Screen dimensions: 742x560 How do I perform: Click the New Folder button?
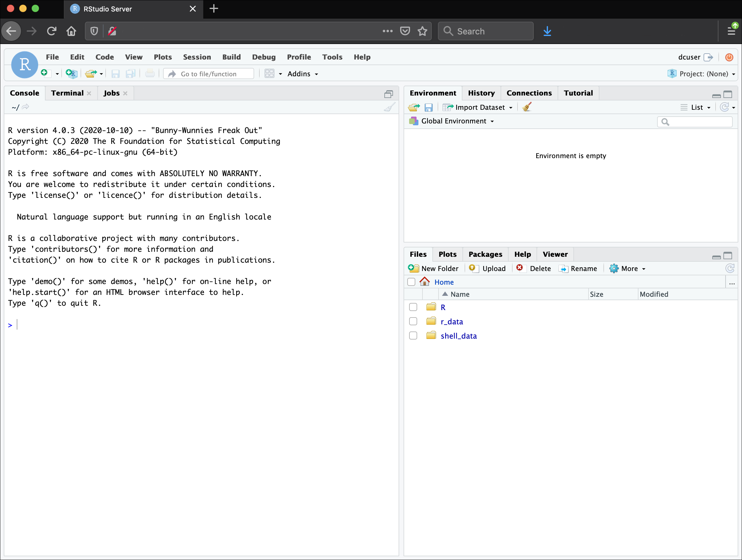433,269
